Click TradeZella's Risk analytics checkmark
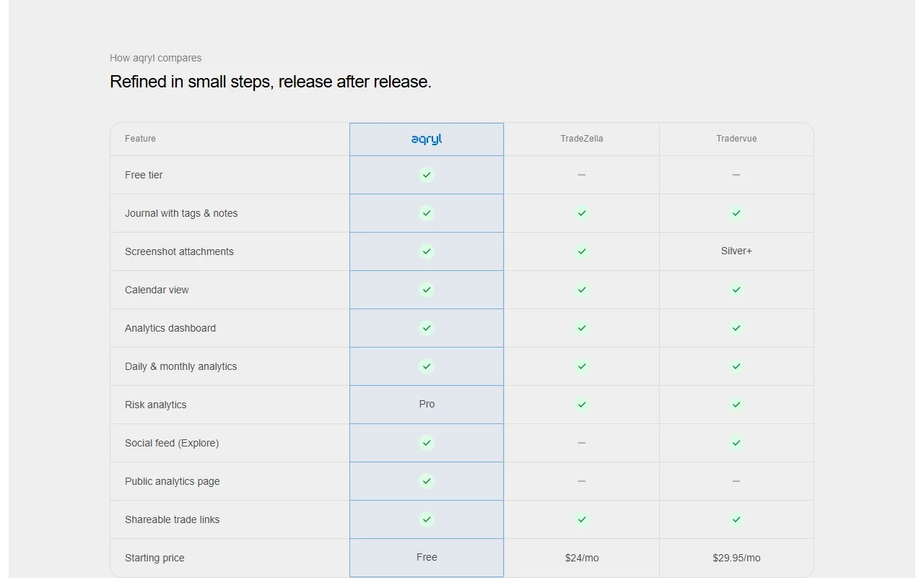 coord(582,405)
